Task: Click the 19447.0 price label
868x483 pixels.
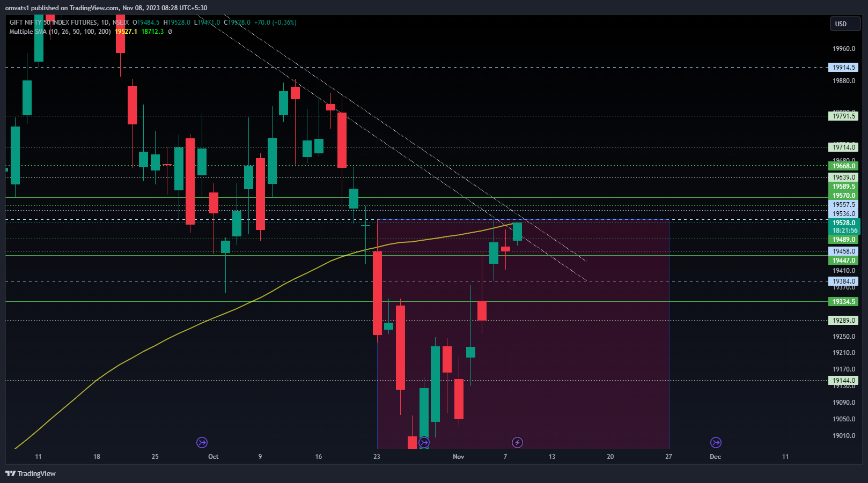Action: coord(843,261)
